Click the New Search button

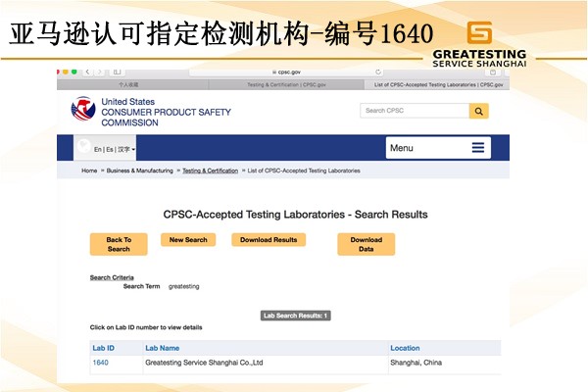pos(188,240)
